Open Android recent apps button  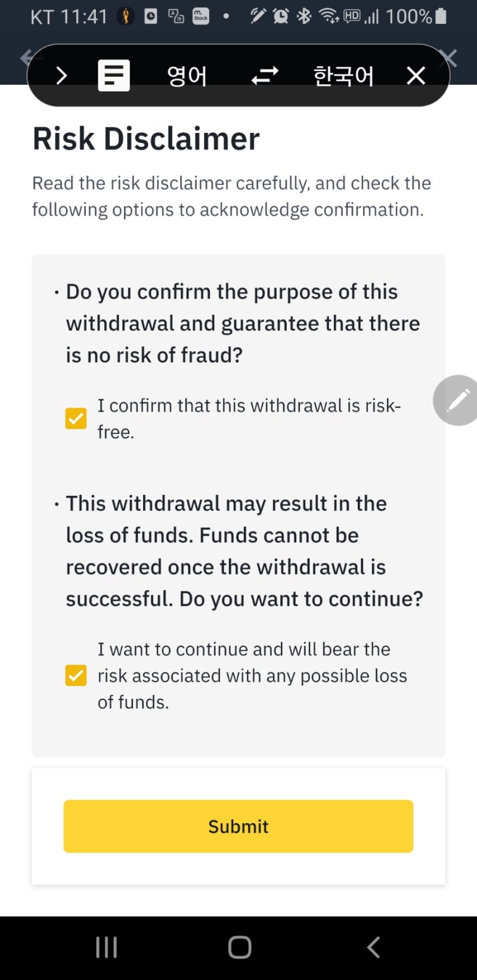click(106, 947)
